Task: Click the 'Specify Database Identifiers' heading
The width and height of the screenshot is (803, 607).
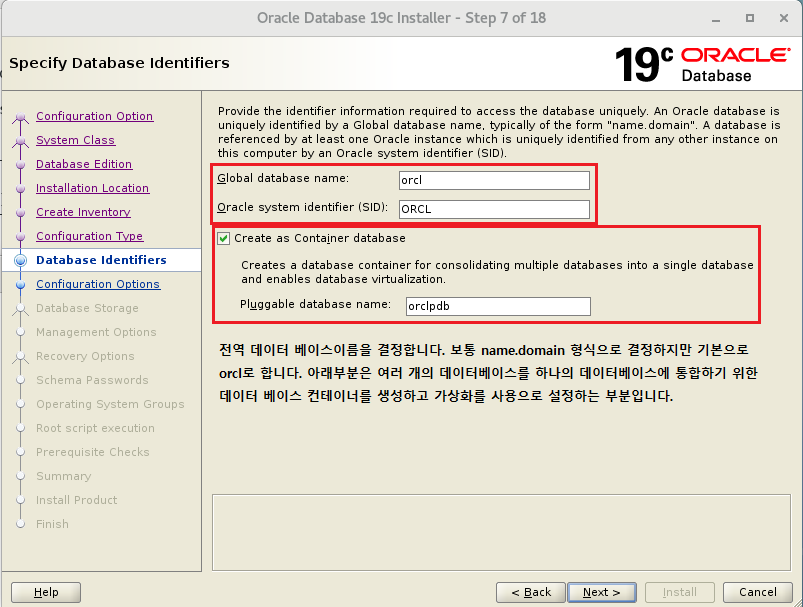Action: point(119,63)
